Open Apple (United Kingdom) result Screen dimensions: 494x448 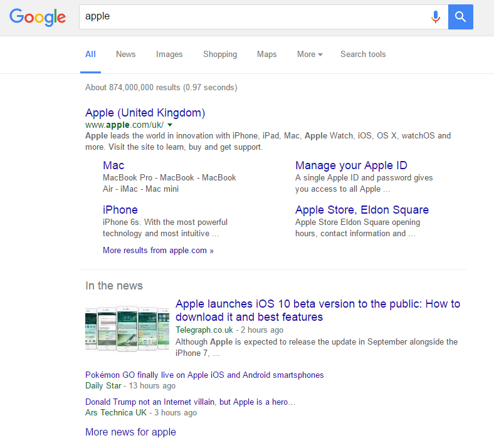click(145, 113)
